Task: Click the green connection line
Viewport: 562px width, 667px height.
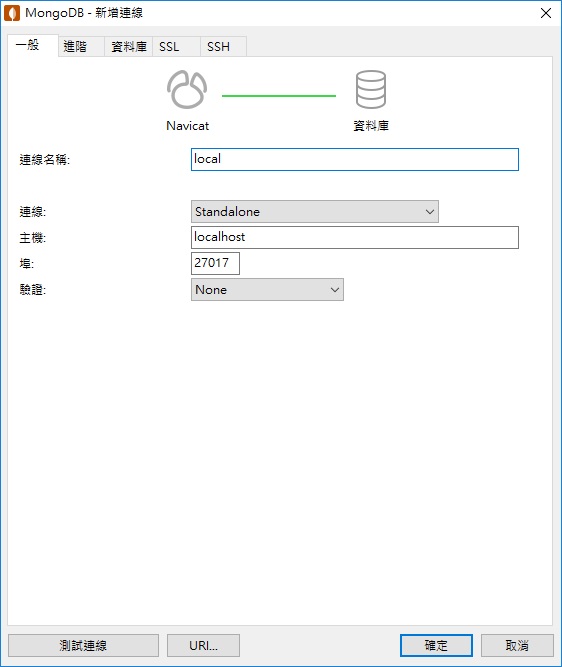Action: click(x=279, y=96)
